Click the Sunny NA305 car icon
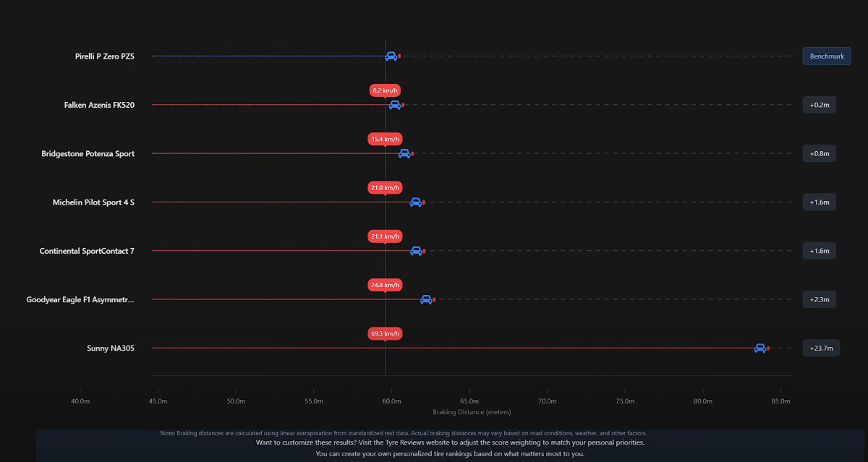The width and height of the screenshot is (868, 462). [760, 348]
